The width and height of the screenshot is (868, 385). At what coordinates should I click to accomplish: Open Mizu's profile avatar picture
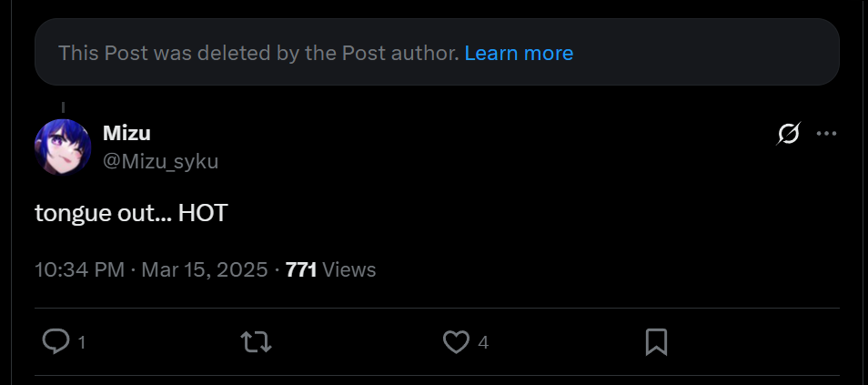[63, 147]
